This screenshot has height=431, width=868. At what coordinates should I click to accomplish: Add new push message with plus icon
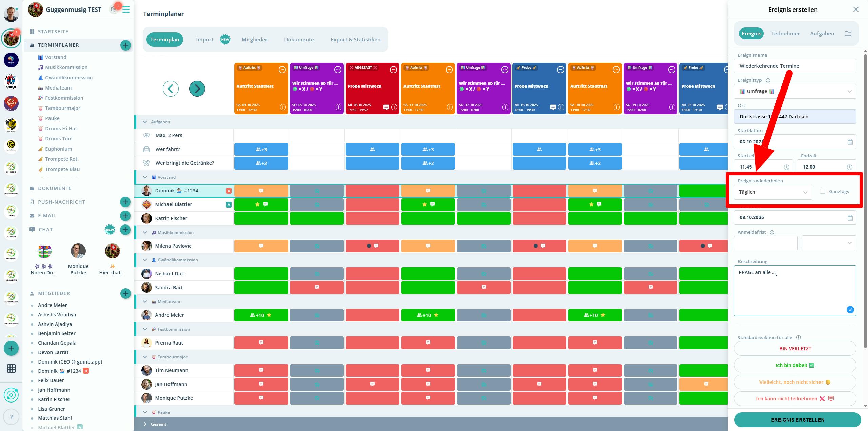pos(125,202)
